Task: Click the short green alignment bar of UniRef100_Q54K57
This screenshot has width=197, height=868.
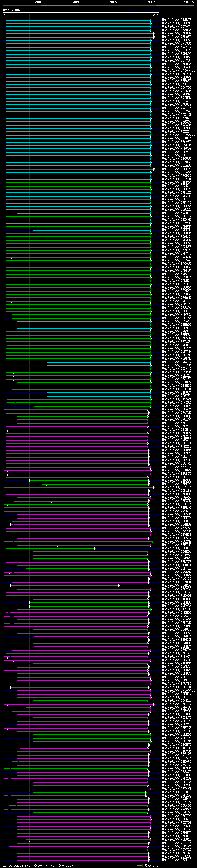Action: pyautogui.click(x=65, y=586)
